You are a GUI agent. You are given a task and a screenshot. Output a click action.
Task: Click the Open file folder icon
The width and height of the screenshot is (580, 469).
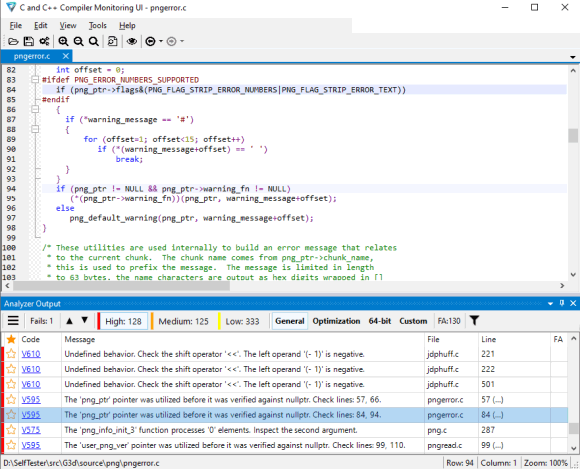[13, 41]
